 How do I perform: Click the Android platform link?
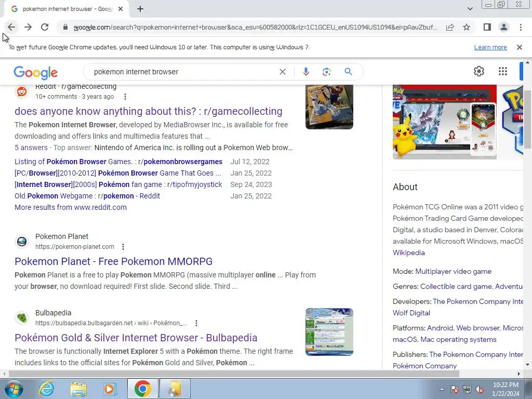tap(440, 328)
